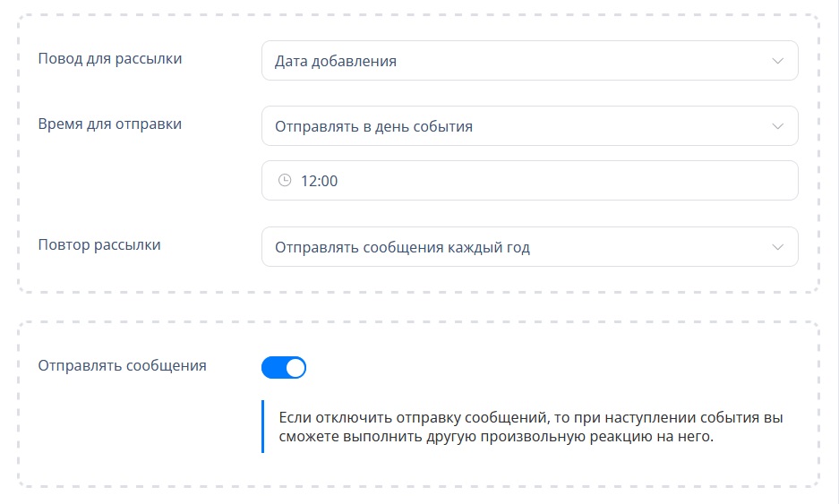The width and height of the screenshot is (839, 504).
Task: Open the Повод для рассылки dropdown
Action: coord(530,61)
